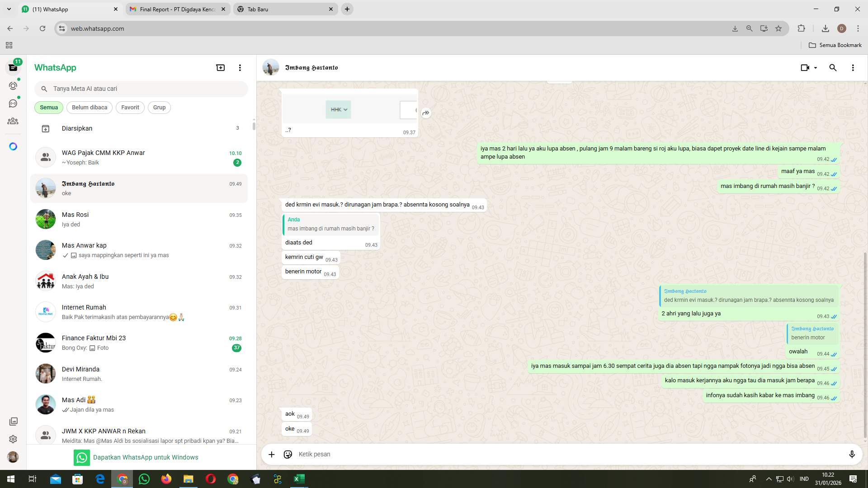Open Meta AI from the sidebar

pos(13,146)
